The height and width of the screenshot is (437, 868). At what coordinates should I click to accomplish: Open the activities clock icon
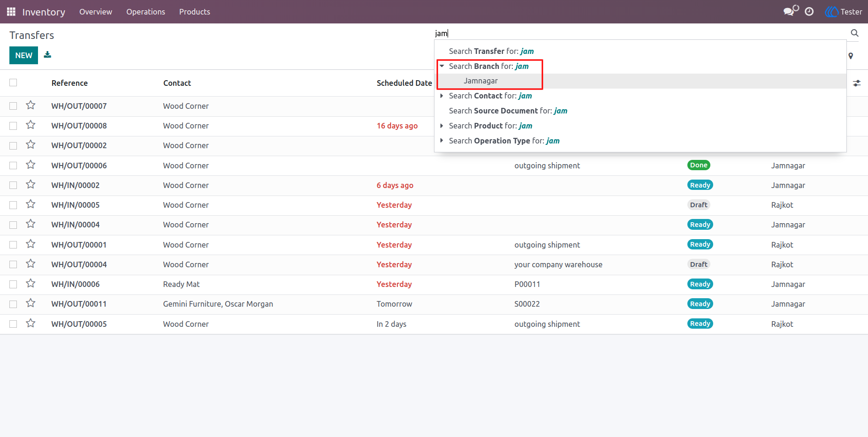809,12
